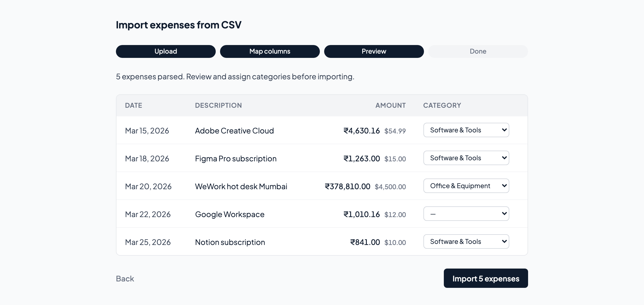Screen dimensions: 644x305
Task: Click the chevron on the empty category dropdown
Action: 504,214
